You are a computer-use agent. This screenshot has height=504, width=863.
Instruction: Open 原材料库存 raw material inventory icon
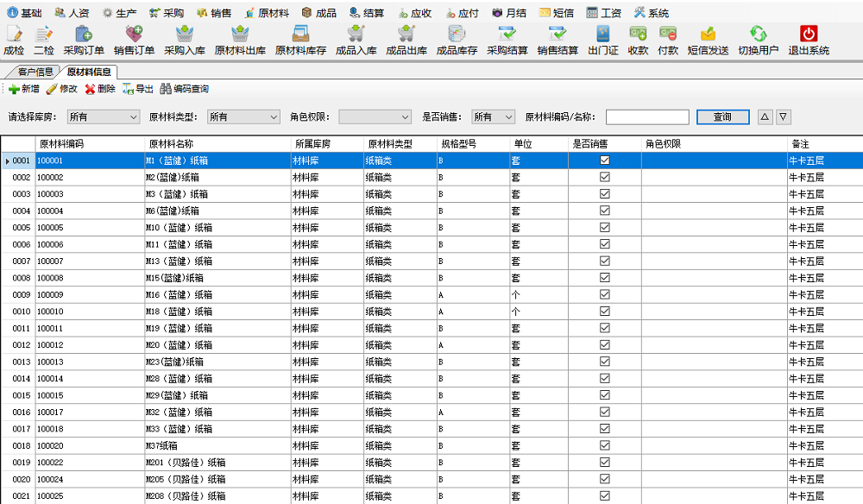[x=300, y=35]
